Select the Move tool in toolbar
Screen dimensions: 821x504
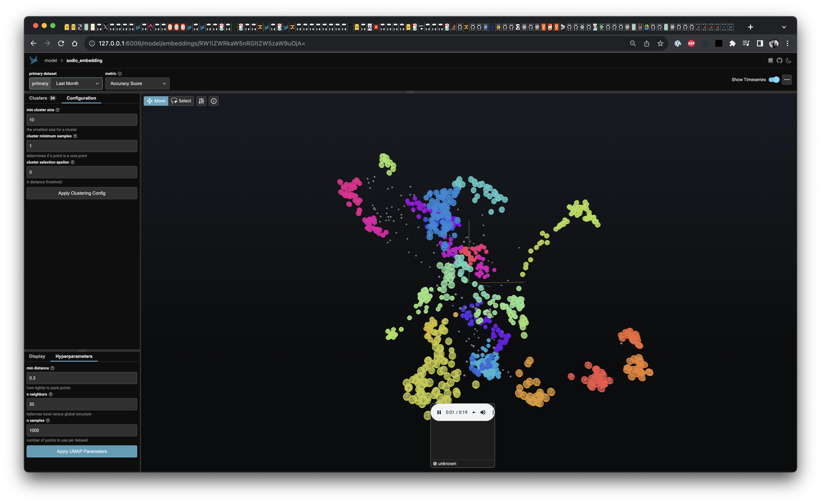155,100
